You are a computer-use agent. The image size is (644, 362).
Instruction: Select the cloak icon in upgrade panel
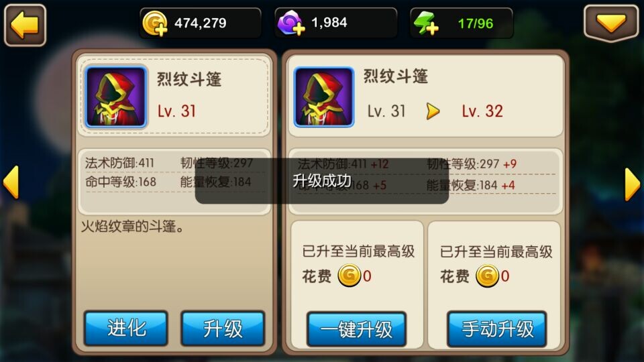pyautogui.click(x=323, y=97)
